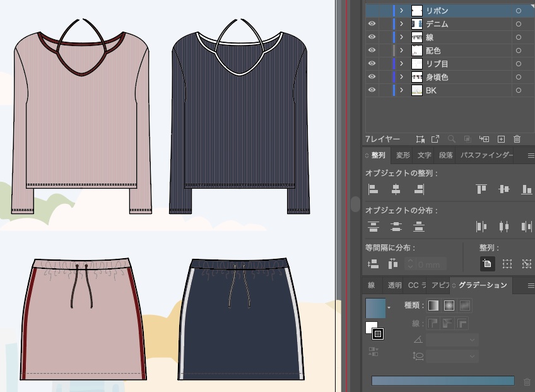Click horizontal align left icon
This screenshot has width=535, height=392.
pos(373,189)
